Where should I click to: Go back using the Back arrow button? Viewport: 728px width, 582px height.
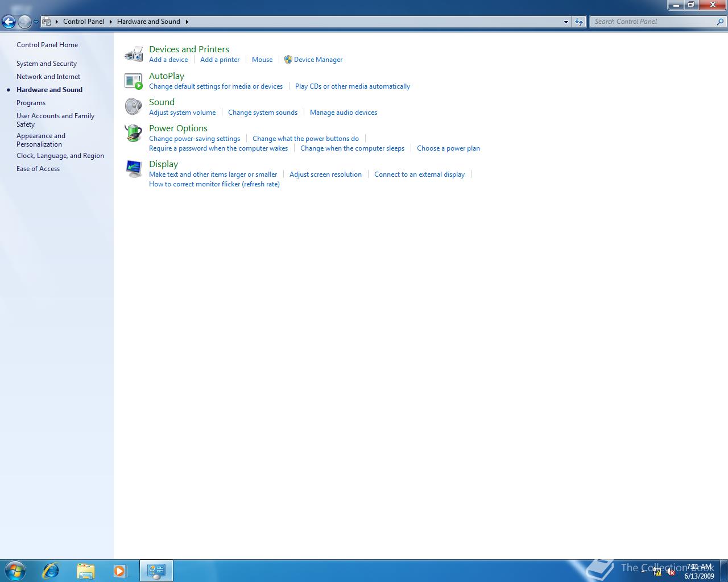point(9,22)
